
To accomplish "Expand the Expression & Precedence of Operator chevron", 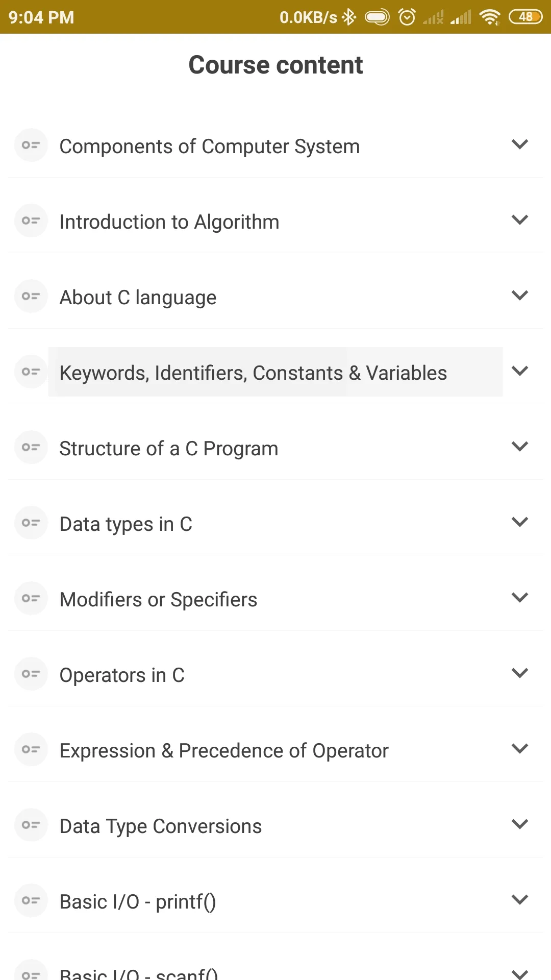I will coord(519,749).
